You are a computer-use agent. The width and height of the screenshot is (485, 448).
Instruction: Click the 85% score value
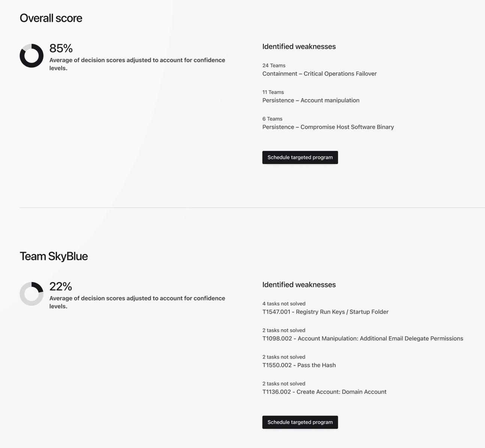point(61,48)
